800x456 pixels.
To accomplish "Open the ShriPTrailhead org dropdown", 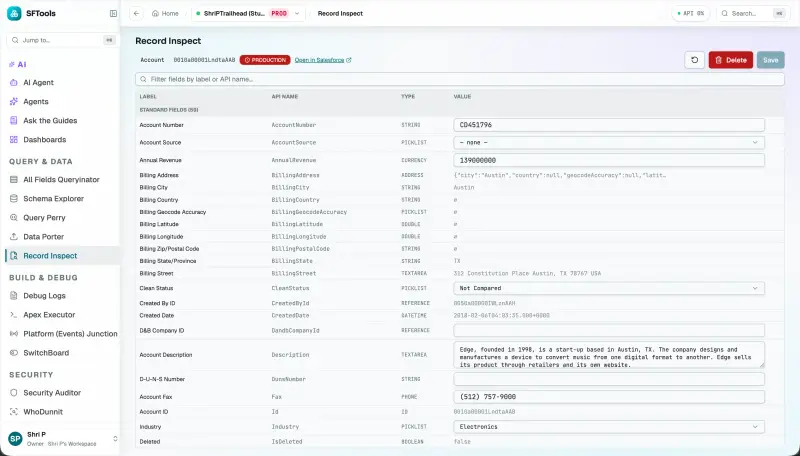I will tap(249, 13).
